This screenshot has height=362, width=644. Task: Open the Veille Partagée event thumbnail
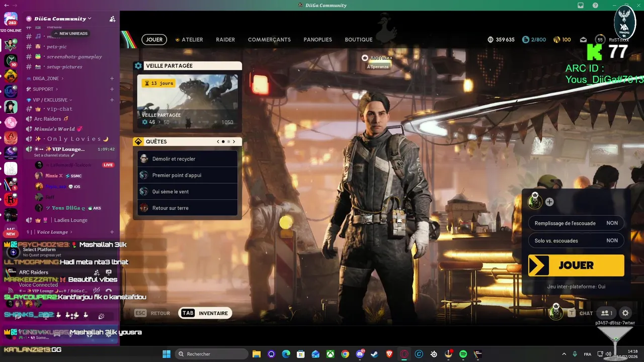187,101
